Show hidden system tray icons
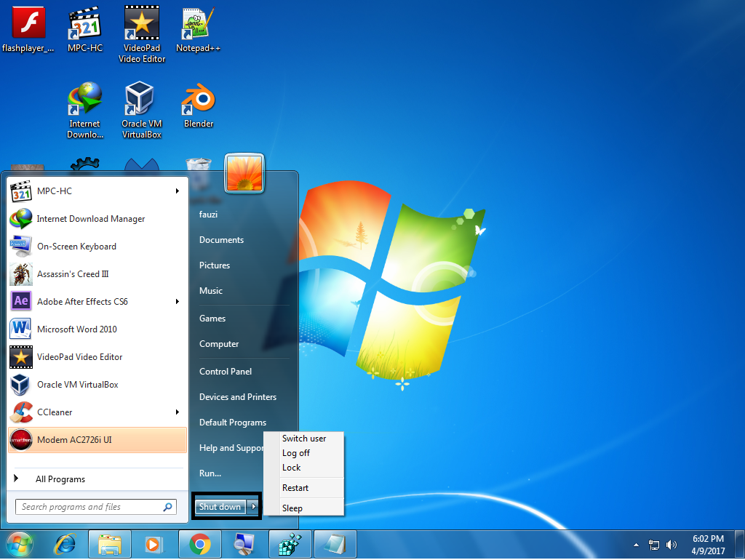This screenshot has height=560, width=745. click(x=636, y=545)
